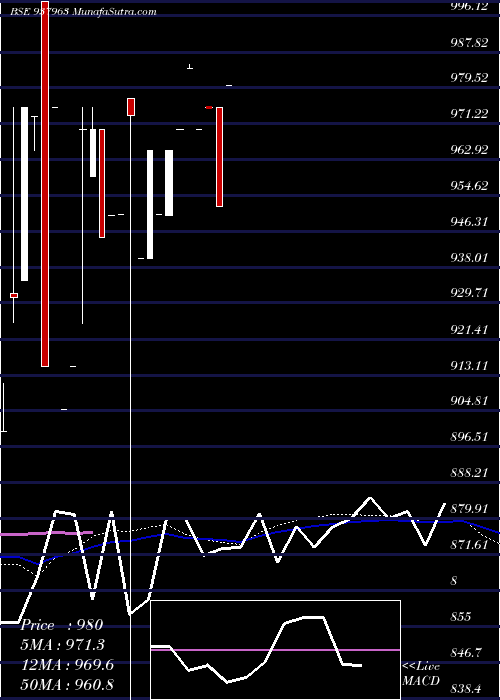Select the 987.82 price axis label

[469, 42]
